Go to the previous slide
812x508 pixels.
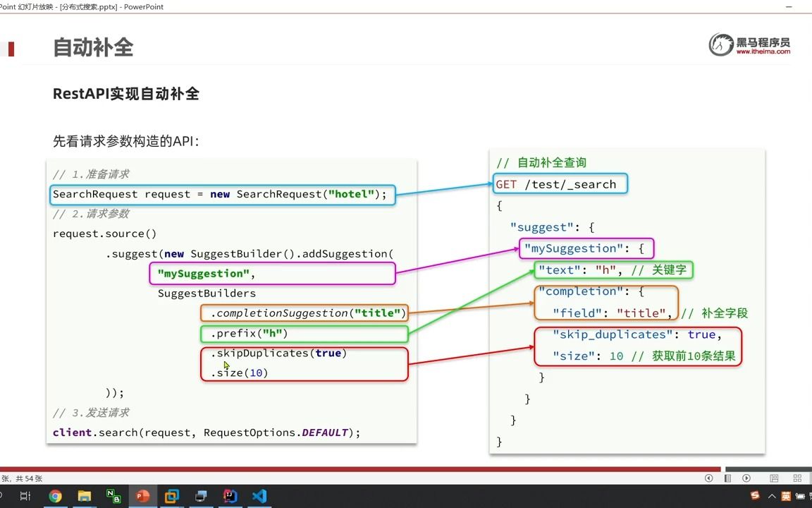(x=709, y=478)
